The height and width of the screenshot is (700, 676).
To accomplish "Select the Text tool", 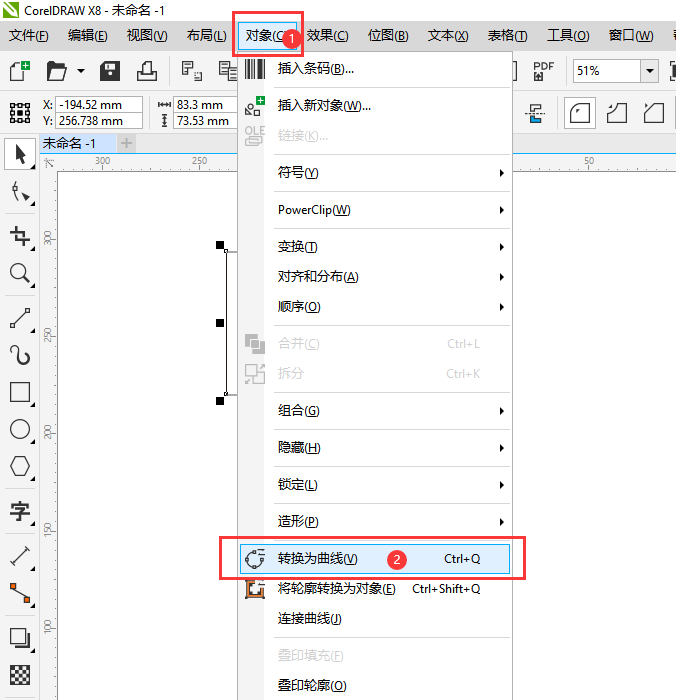I will pyautogui.click(x=19, y=512).
